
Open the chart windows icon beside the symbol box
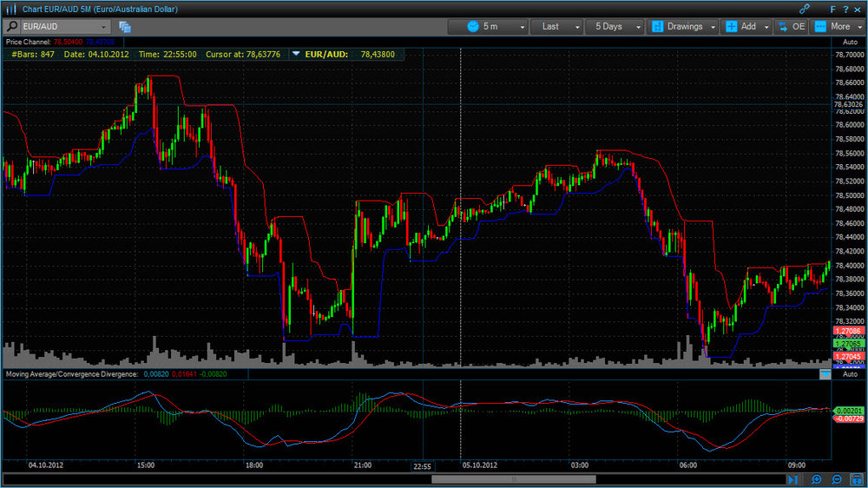(124, 27)
